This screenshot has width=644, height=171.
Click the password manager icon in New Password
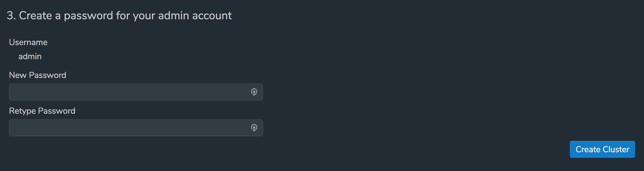[x=254, y=92]
